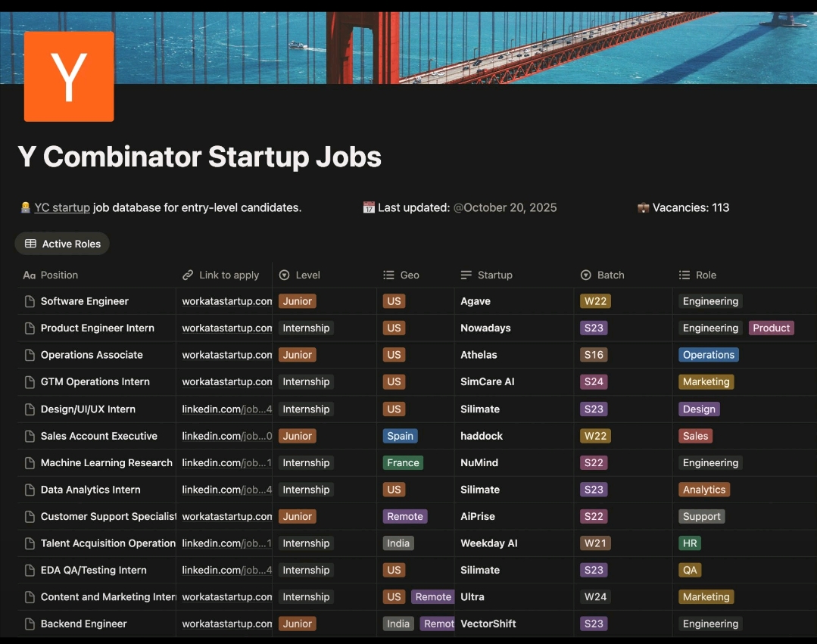Click the table icon in Active Roles
This screenshot has width=817, height=644.
[x=30, y=244]
